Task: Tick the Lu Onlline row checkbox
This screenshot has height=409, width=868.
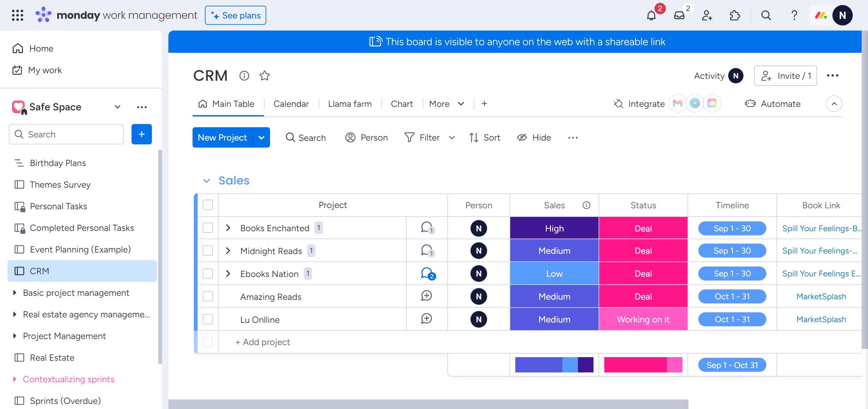Action: 208,319
